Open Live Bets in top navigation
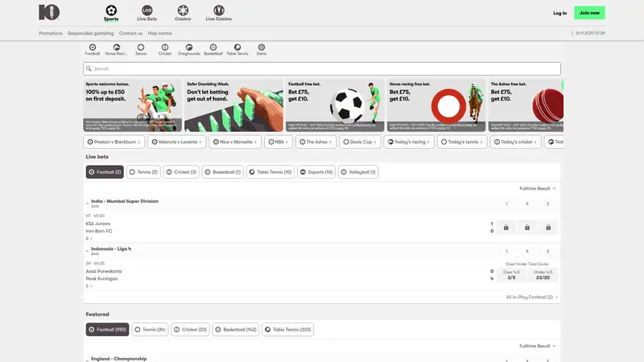This screenshot has height=362, width=644. (147, 13)
